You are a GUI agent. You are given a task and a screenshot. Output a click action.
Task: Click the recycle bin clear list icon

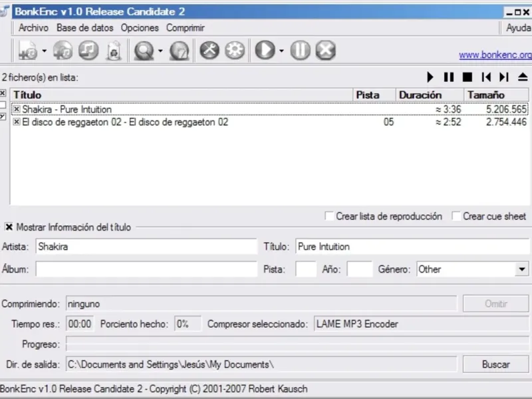(114, 51)
